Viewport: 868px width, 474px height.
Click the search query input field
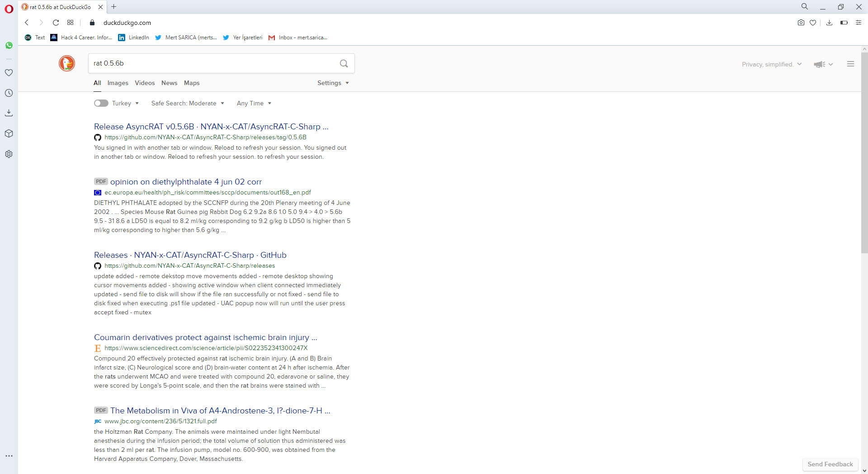tap(213, 63)
